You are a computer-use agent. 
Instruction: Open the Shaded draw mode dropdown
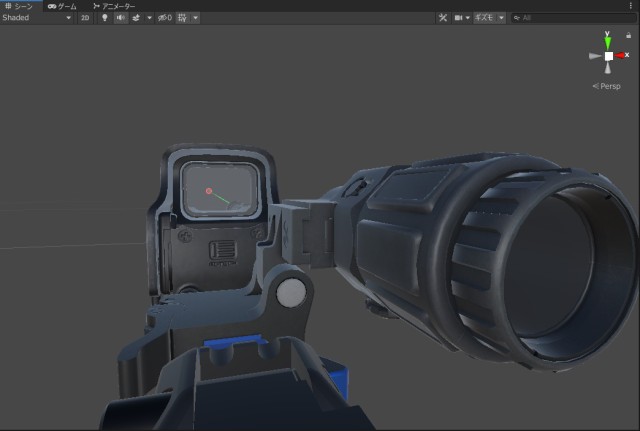37,18
